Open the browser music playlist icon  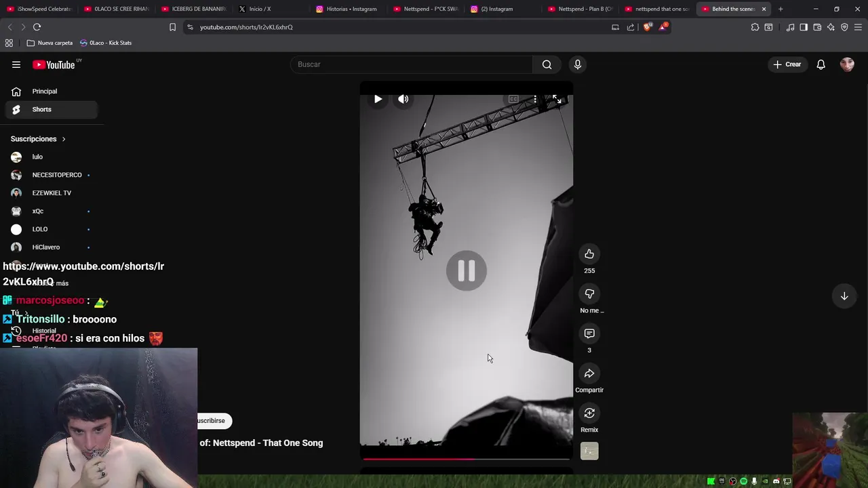pyautogui.click(x=790, y=27)
